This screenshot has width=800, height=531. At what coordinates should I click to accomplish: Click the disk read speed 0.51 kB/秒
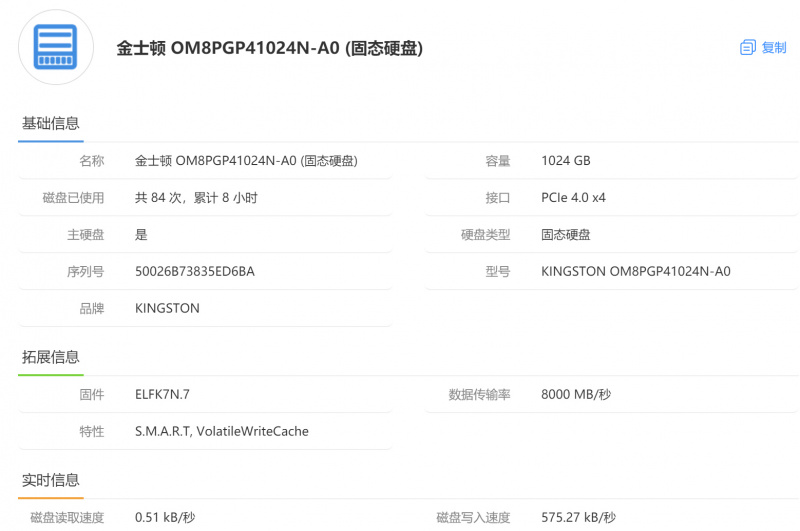pos(165,517)
